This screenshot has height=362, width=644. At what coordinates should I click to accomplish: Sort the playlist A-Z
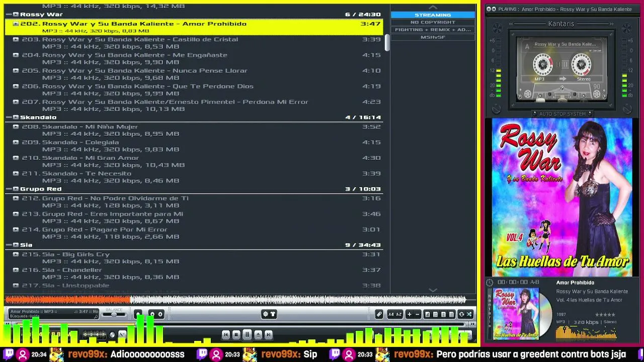point(399,314)
